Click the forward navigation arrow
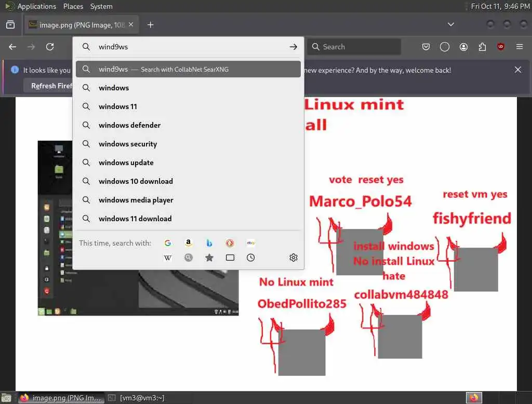Screen dimensions: 532x404 coord(31,47)
